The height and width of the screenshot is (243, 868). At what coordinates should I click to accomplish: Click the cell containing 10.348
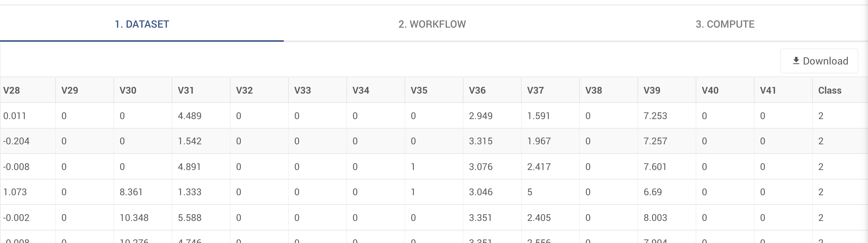(x=134, y=217)
